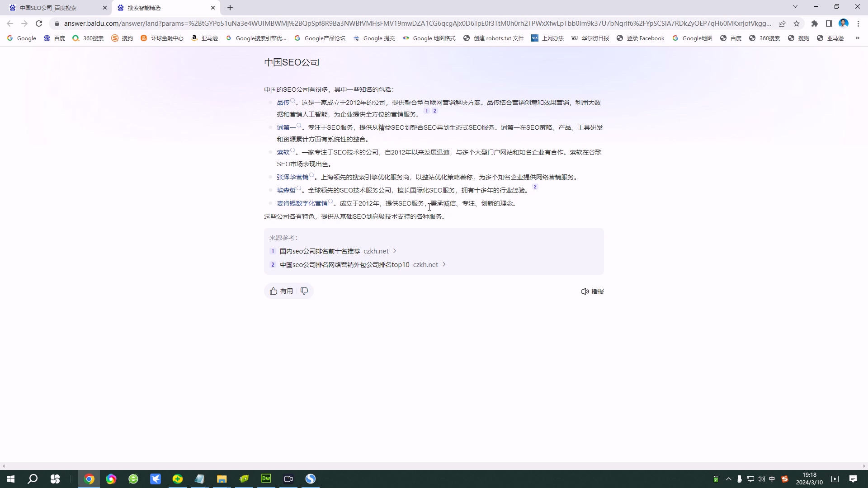Open the notification center icon

(x=853, y=479)
